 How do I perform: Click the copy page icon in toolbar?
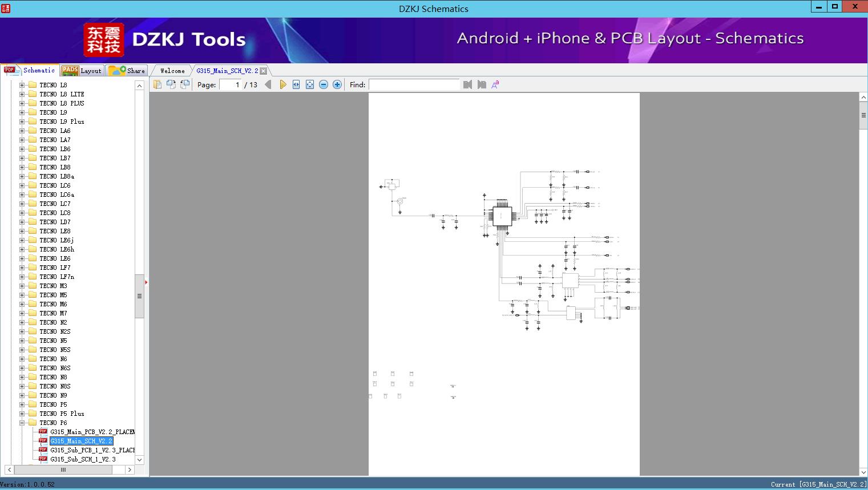click(x=158, y=84)
